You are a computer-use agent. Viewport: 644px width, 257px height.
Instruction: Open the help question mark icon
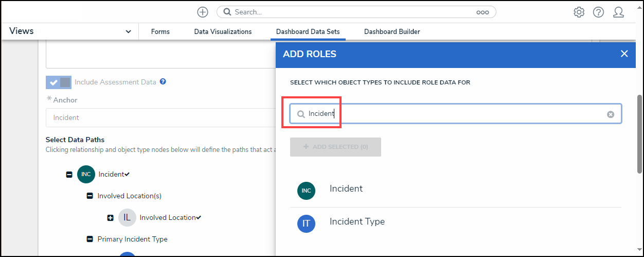pyautogui.click(x=598, y=12)
